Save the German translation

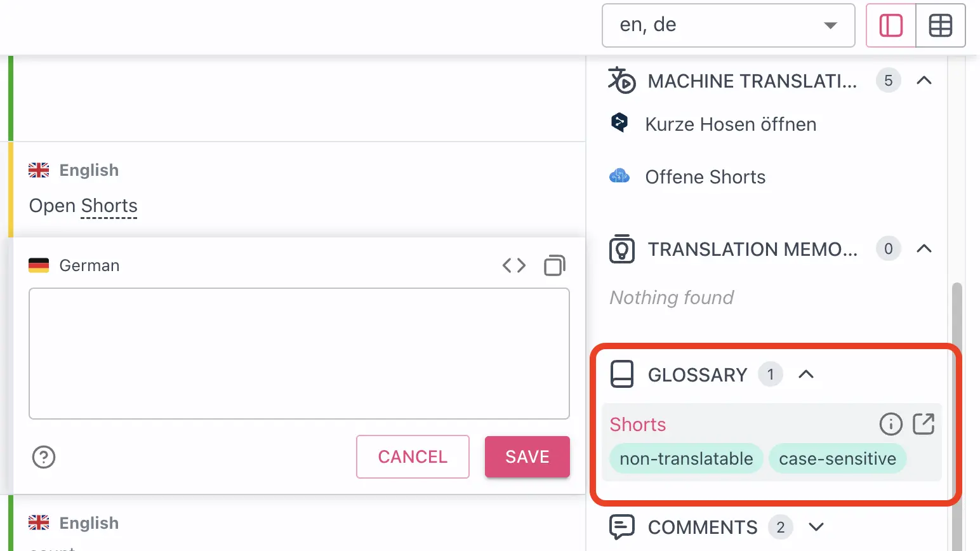coord(527,456)
